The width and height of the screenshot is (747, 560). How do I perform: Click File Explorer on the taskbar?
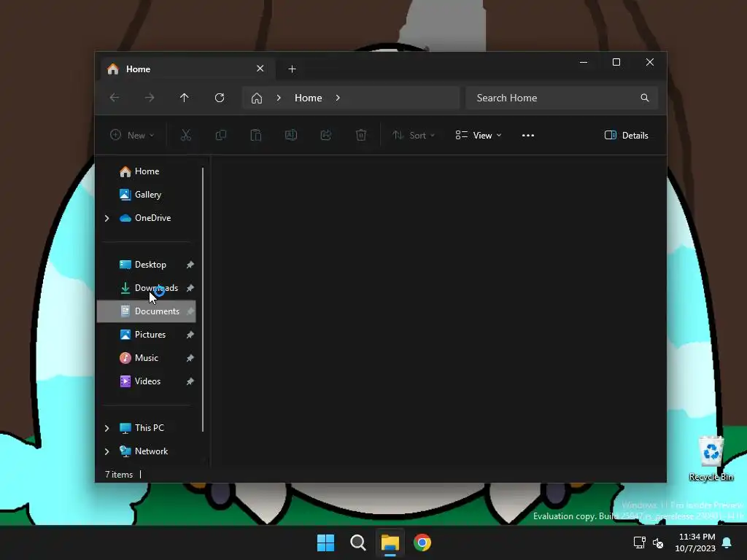pos(390,542)
